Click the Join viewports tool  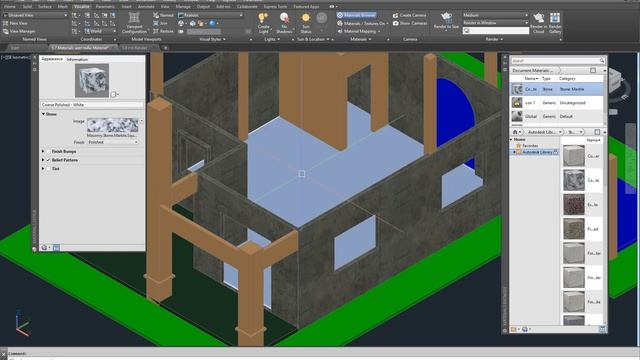click(160, 23)
